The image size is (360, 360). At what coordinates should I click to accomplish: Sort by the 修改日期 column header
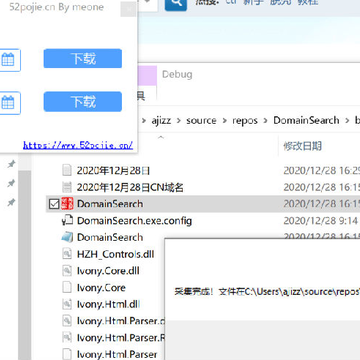303,146
